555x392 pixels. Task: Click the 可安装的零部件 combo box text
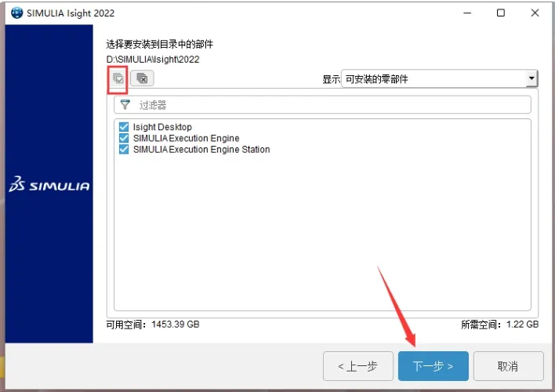point(376,79)
